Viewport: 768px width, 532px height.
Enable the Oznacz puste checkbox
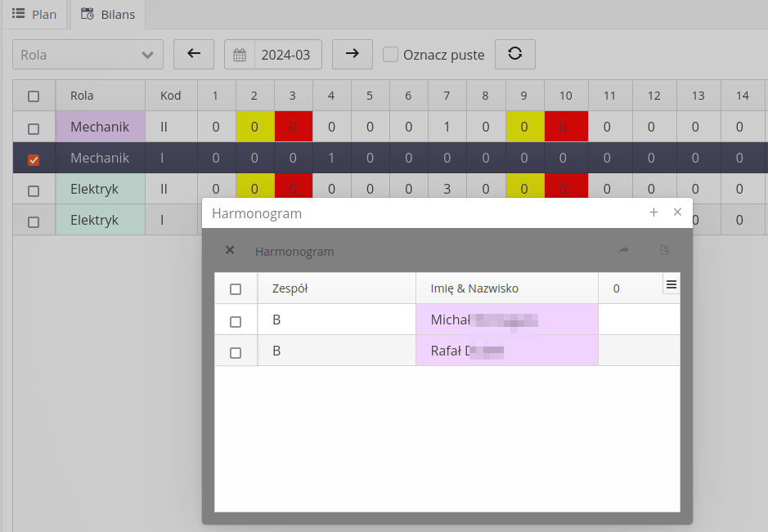[x=391, y=55]
